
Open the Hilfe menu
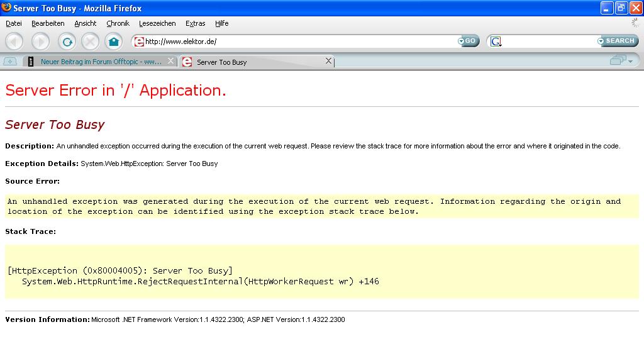(222, 23)
